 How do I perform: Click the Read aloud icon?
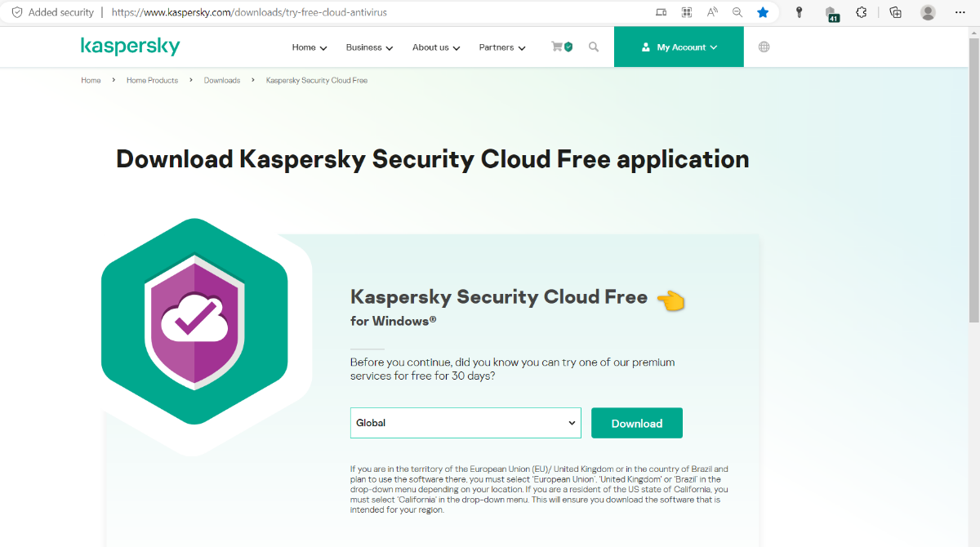(712, 12)
